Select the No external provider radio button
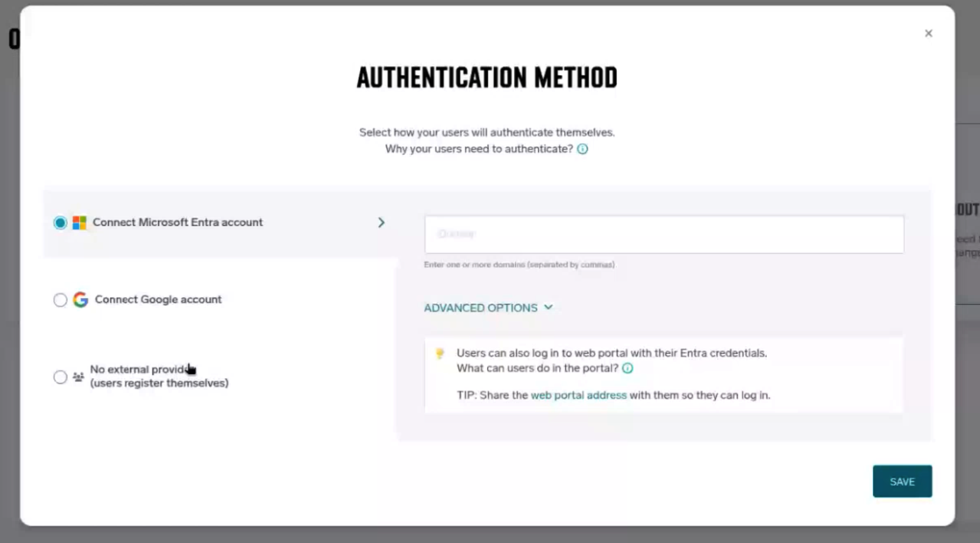The image size is (980, 543). [x=60, y=377]
